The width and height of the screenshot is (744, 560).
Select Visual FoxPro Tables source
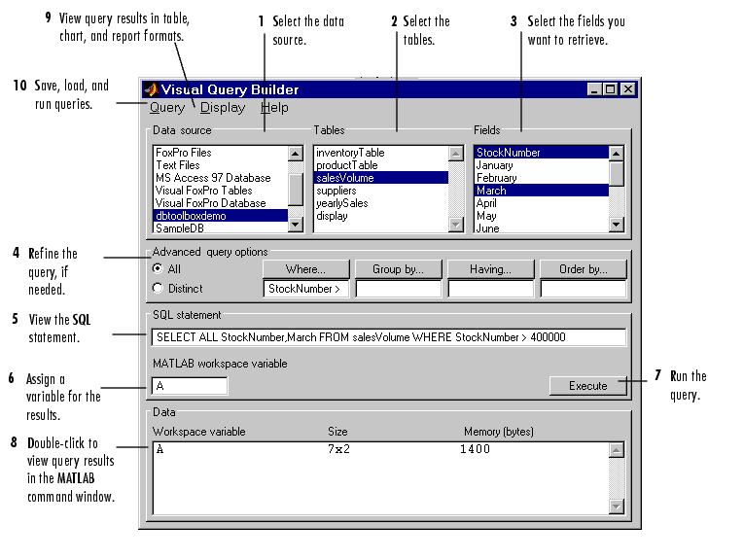pyautogui.click(x=221, y=191)
